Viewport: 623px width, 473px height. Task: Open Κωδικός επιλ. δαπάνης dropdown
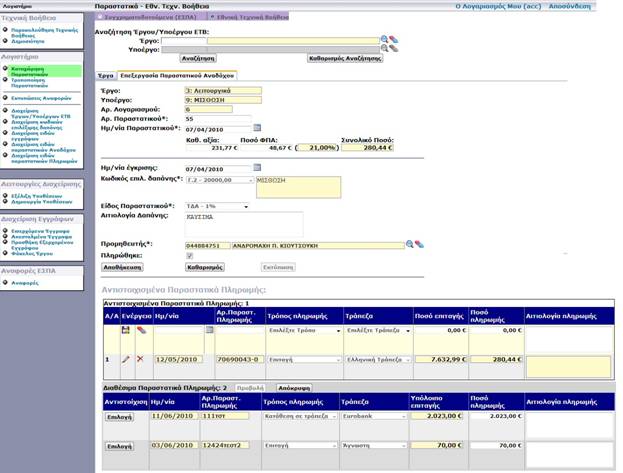click(x=218, y=181)
